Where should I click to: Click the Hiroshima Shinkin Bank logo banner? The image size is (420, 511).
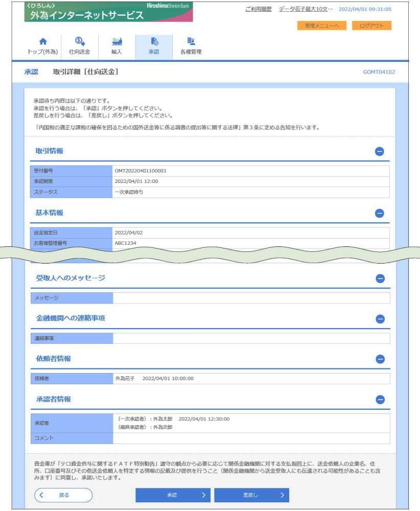pyautogui.click(x=108, y=12)
